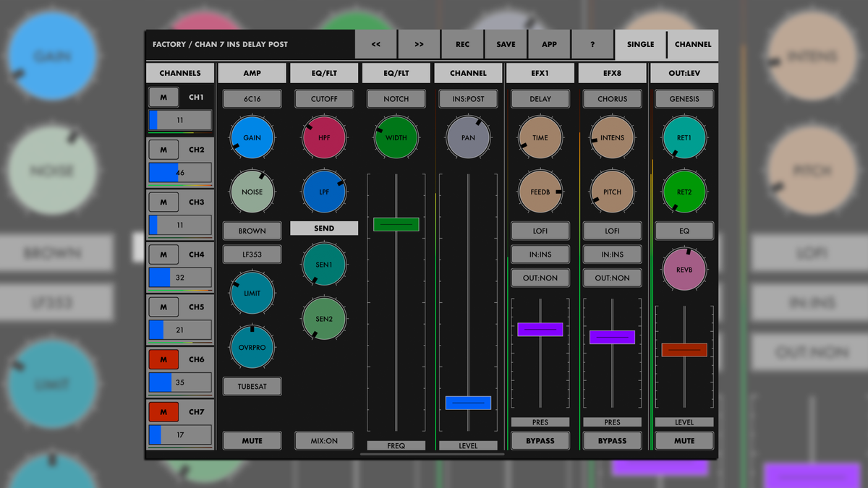Turn the OVRPRO knob in the AMP column
The image size is (868, 488).
(x=252, y=347)
